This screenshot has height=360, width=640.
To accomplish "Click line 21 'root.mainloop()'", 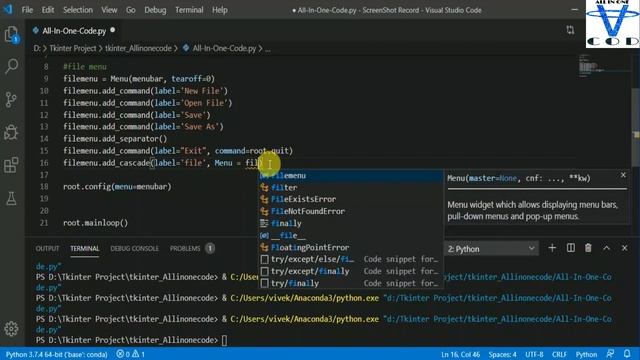I will click(96, 223).
